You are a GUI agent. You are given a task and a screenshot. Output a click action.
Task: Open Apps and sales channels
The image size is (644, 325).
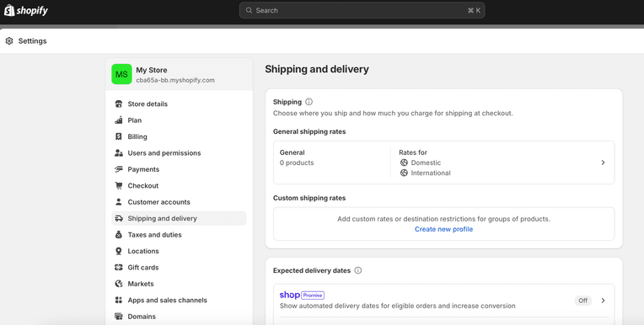[179, 300]
